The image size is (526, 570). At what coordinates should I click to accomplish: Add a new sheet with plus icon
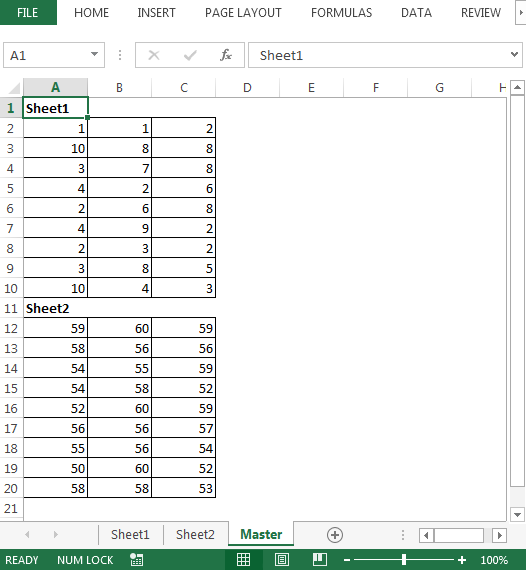334,535
